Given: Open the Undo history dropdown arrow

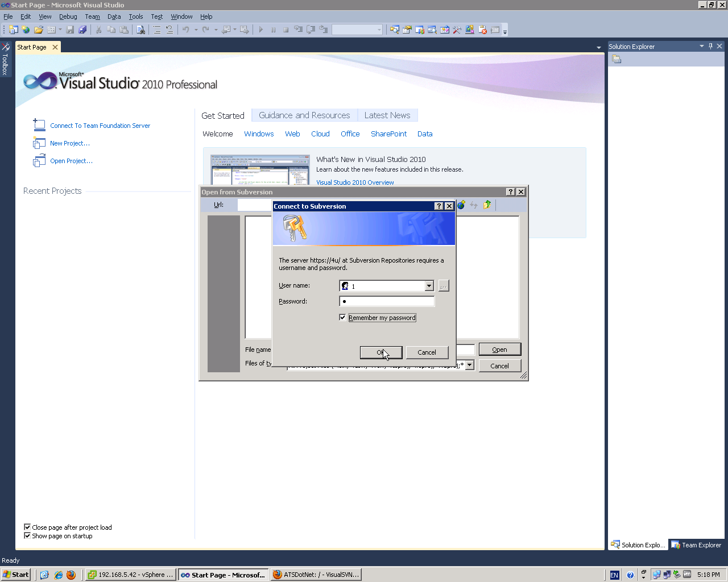Looking at the screenshot, I should (x=196, y=30).
